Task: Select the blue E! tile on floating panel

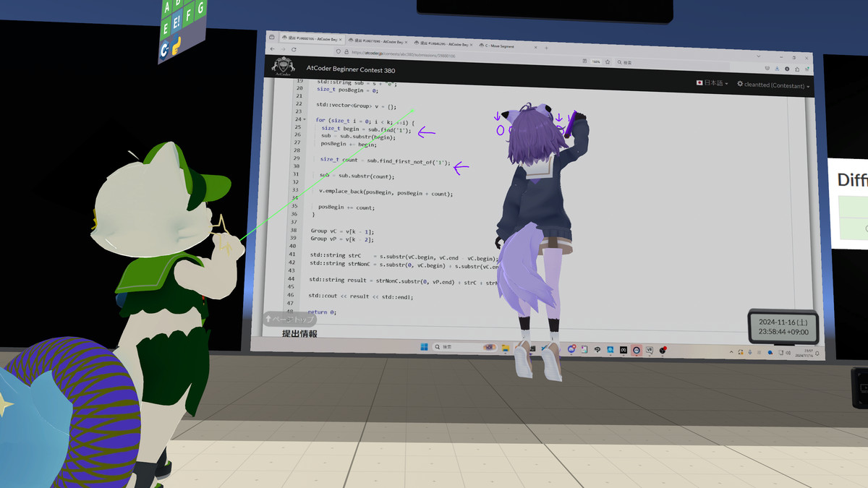Action: pyautogui.click(x=176, y=22)
